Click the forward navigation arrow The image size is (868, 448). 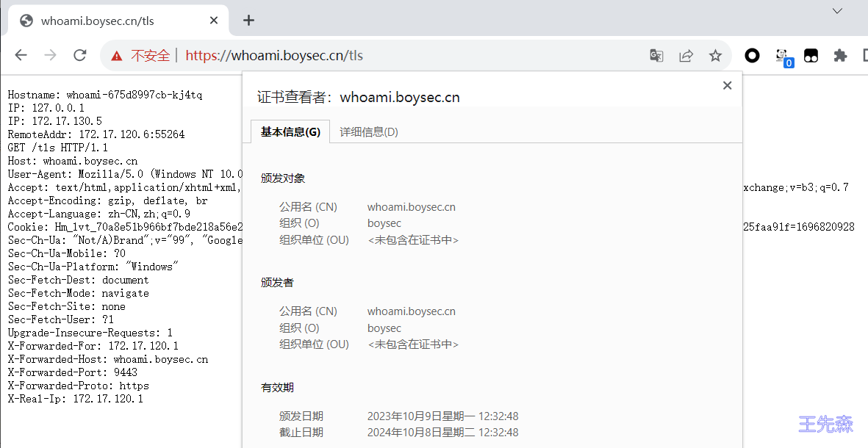tap(50, 56)
